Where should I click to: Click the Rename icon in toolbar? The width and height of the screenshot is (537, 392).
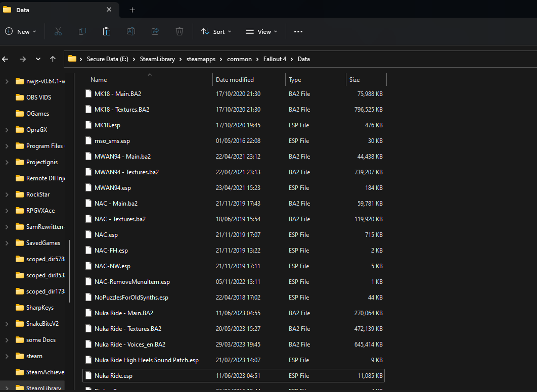pos(131,31)
